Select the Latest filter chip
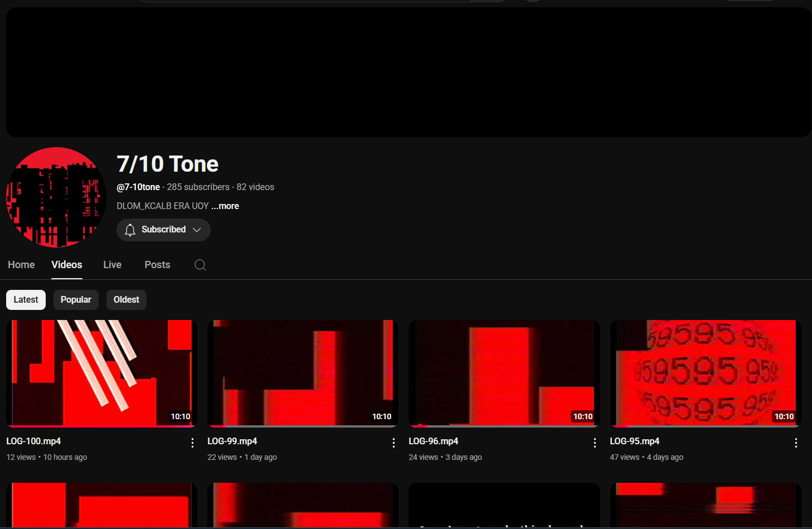Screen dimensions: 812x529 26,299
